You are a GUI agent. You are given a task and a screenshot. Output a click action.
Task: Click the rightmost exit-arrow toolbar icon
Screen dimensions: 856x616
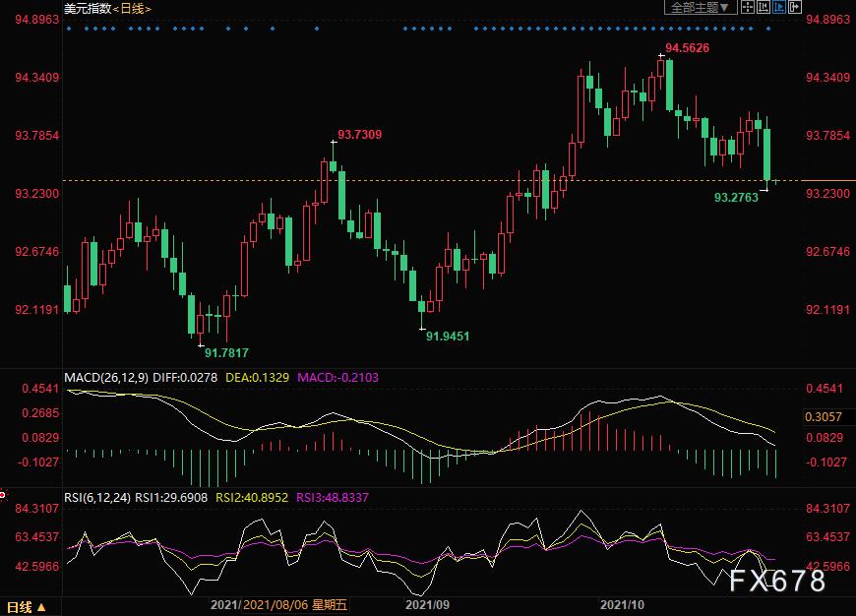coord(794,8)
